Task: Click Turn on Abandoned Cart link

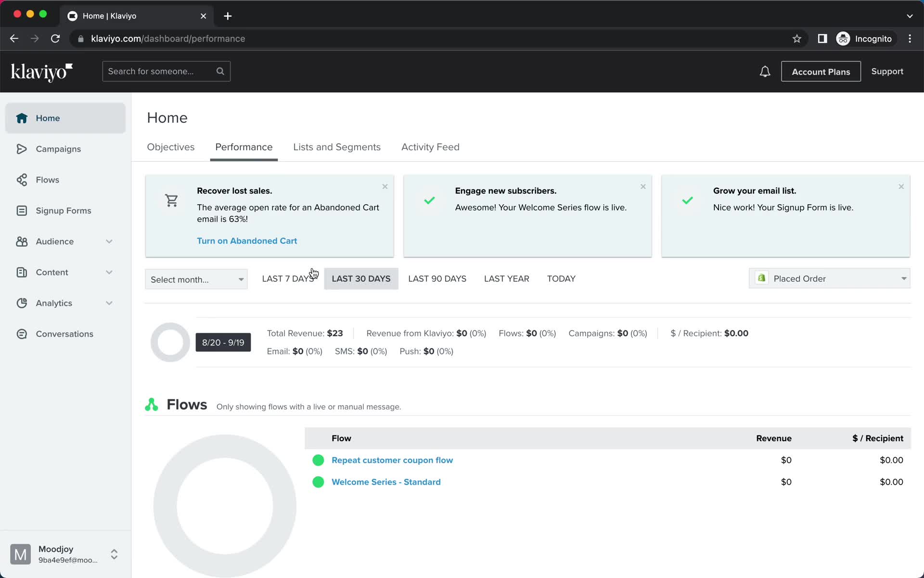Action: tap(247, 240)
